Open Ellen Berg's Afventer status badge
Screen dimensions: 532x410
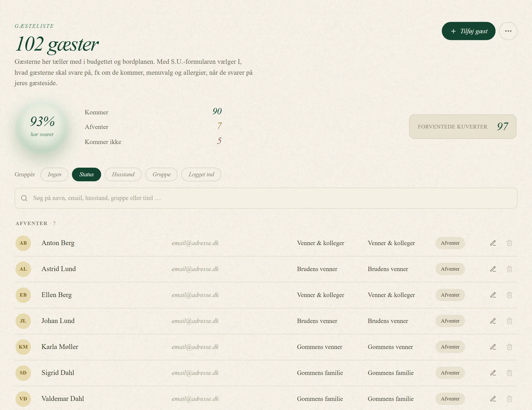pos(450,295)
